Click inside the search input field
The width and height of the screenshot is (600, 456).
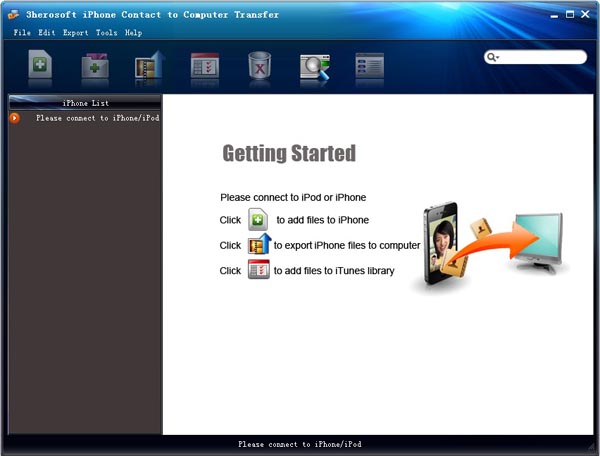coord(542,58)
